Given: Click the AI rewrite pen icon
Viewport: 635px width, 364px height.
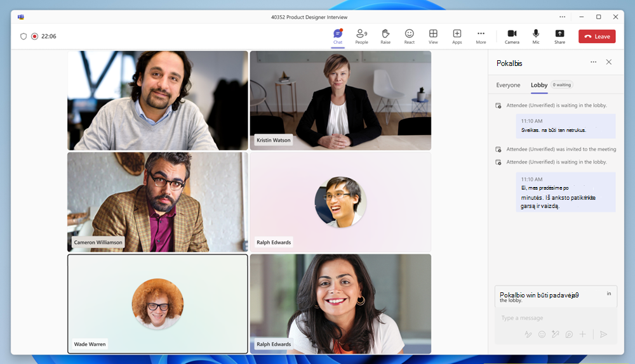Looking at the screenshot, I should 555,334.
